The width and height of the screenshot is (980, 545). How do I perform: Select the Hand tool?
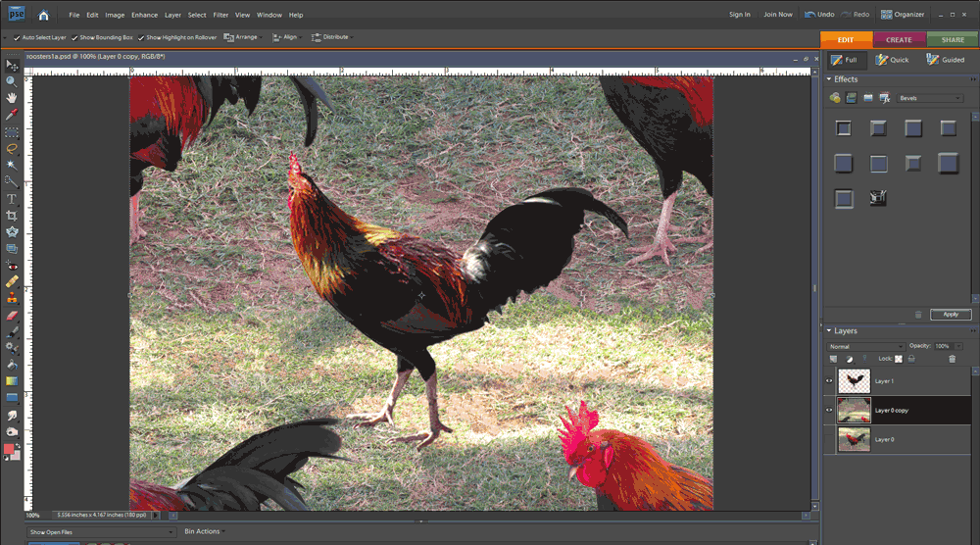pyautogui.click(x=12, y=98)
